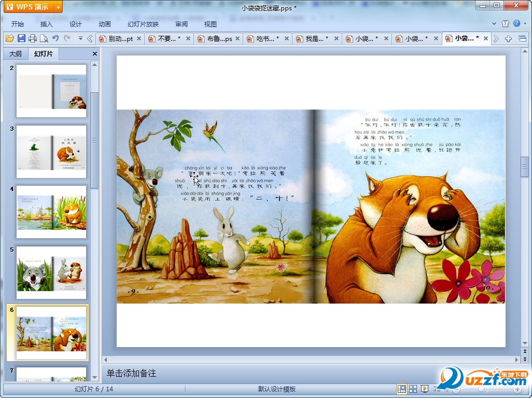Expand the arrow beside the help icon
The width and height of the screenshot is (532, 398).
pyautogui.click(x=525, y=23)
